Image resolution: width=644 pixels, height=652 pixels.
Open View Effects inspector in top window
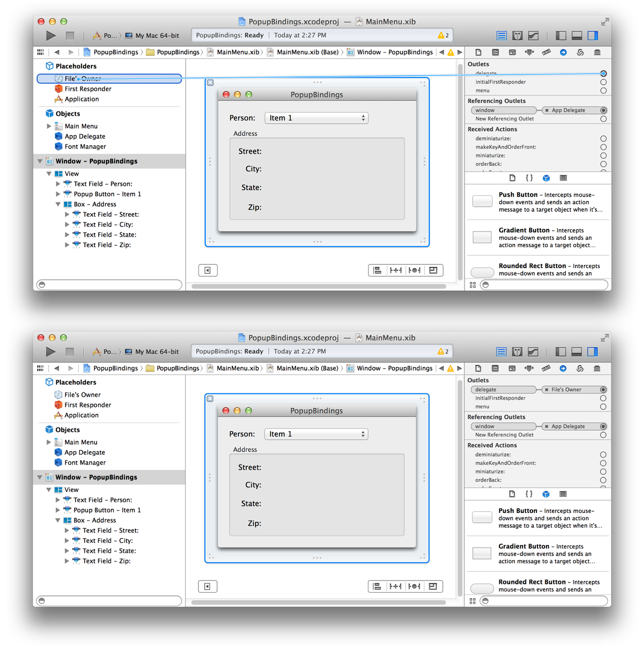[597, 52]
